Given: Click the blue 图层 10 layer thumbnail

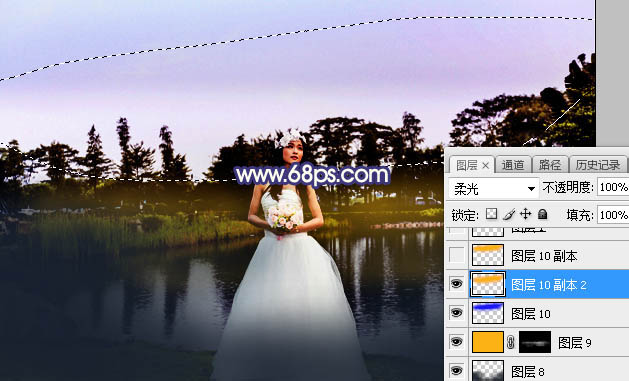Looking at the screenshot, I should pos(488,313).
